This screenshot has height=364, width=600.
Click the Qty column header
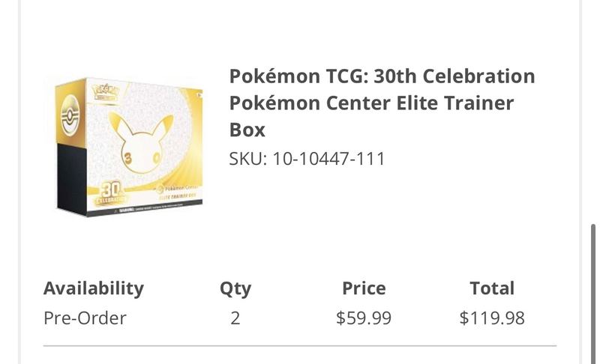[x=235, y=289]
